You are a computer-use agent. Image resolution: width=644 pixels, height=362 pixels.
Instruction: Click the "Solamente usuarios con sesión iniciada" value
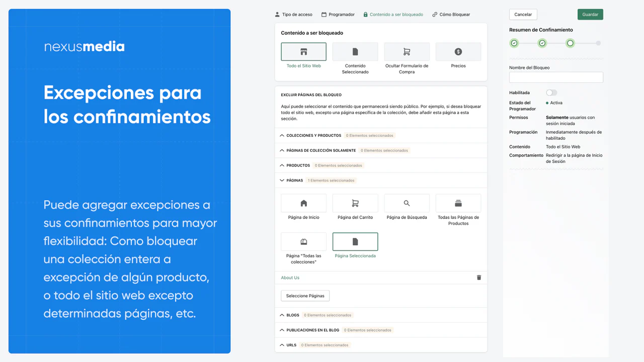(570, 121)
